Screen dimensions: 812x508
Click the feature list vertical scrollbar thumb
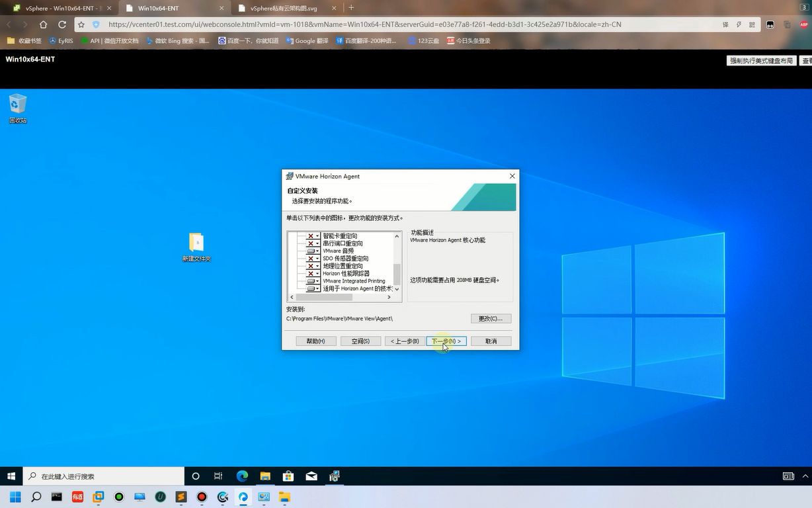pos(397,273)
